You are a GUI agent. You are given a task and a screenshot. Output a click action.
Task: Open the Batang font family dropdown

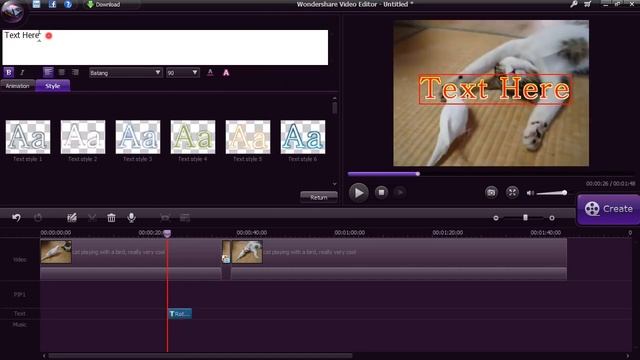(x=126, y=73)
